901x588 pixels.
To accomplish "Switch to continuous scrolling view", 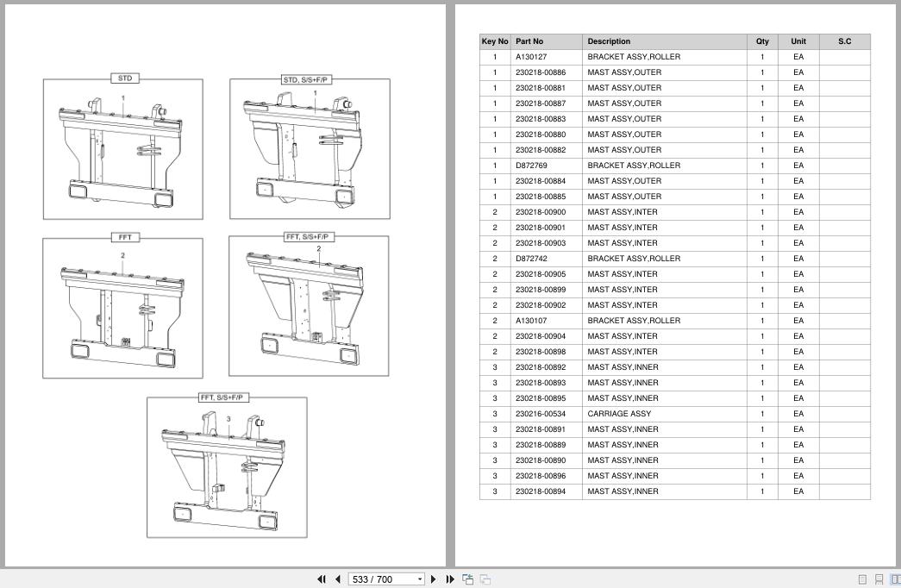I will pyautogui.click(x=879, y=579).
